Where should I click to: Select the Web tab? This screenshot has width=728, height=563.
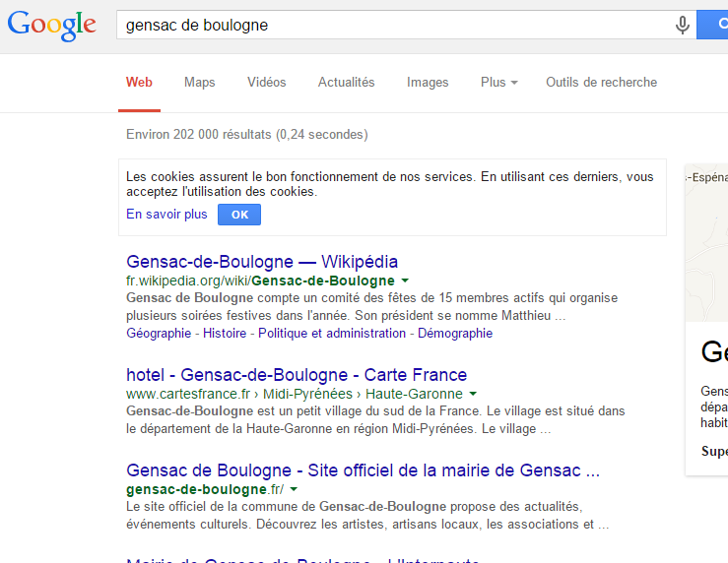click(x=139, y=82)
